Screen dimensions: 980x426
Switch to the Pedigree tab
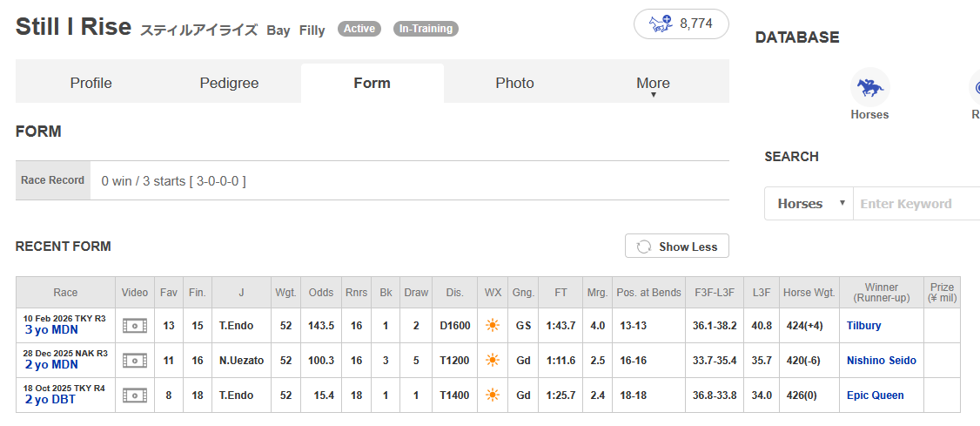[x=230, y=84]
